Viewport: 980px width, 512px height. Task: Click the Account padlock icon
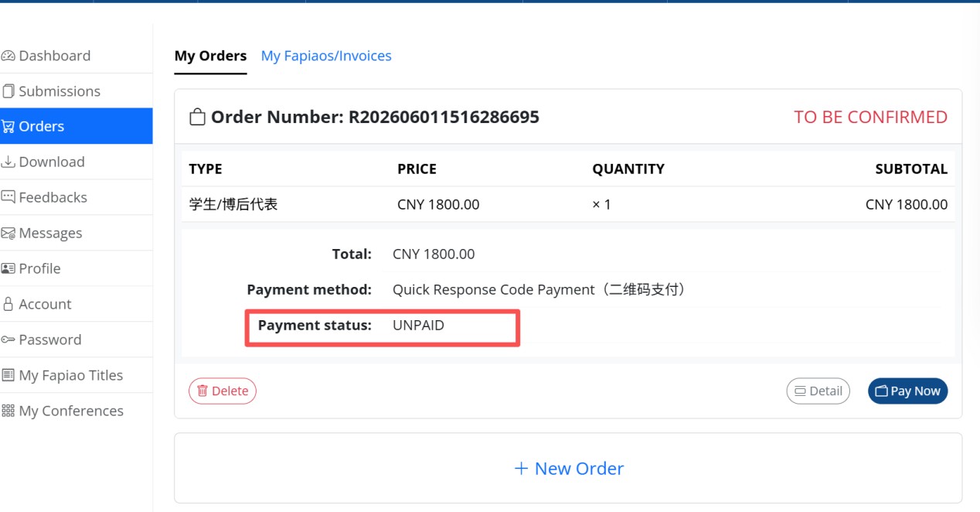[9, 304]
